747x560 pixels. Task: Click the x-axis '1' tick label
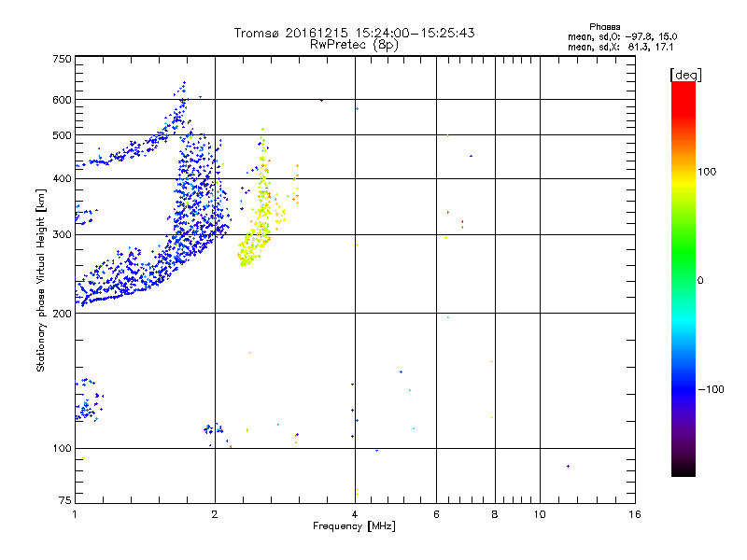(x=75, y=514)
